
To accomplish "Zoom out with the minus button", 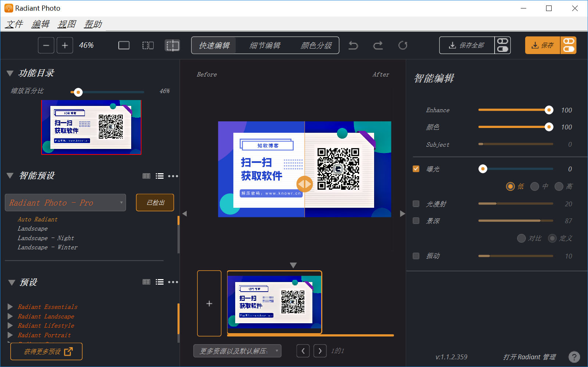I will click(46, 45).
